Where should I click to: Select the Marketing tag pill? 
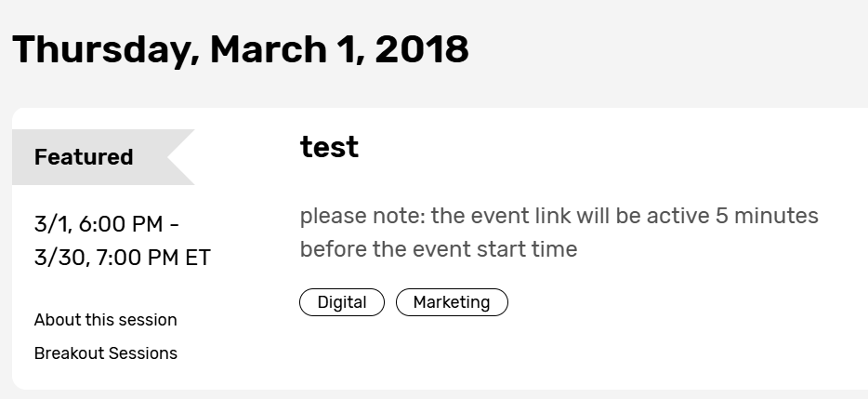(452, 302)
